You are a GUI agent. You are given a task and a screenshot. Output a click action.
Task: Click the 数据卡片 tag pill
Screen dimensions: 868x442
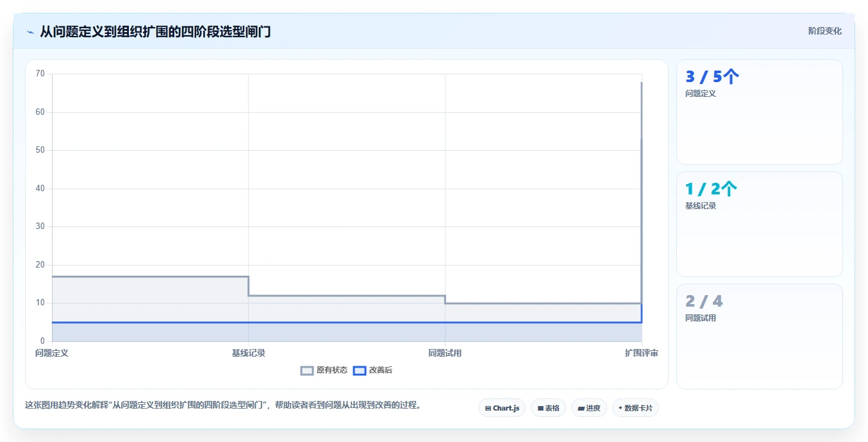click(635, 408)
